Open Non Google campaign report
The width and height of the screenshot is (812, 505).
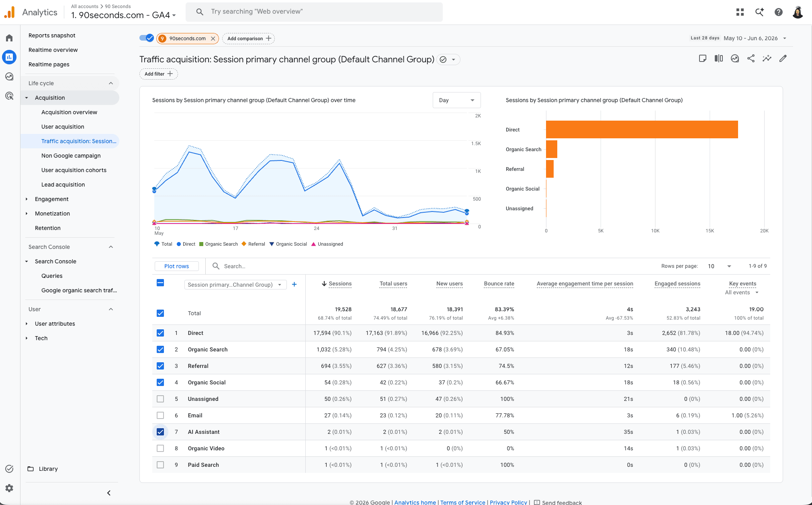(71, 156)
